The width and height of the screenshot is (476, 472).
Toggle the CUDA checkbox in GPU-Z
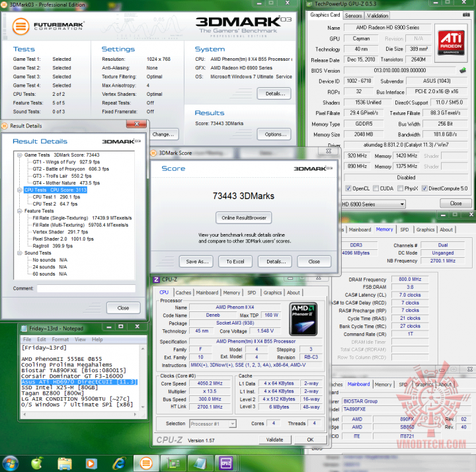pyautogui.click(x=376, y=188)
